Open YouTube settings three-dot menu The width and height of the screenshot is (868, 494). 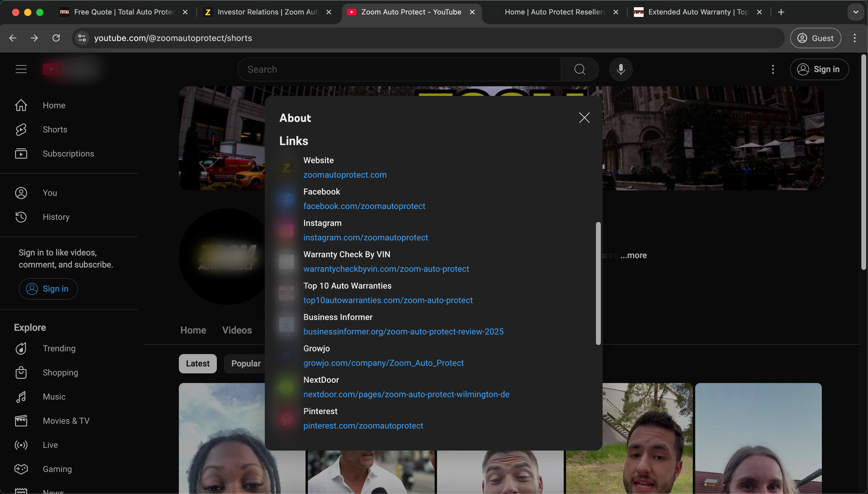pos(773,69)
